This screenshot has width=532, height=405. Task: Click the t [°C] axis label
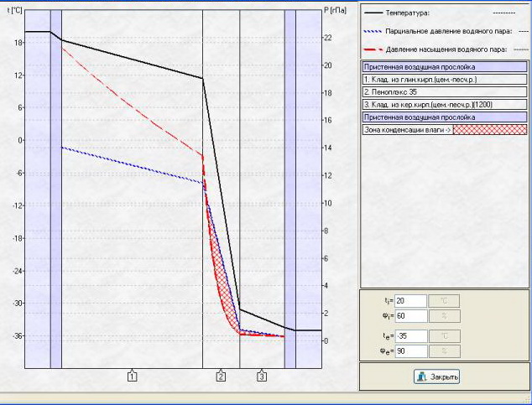click(14, 11)
